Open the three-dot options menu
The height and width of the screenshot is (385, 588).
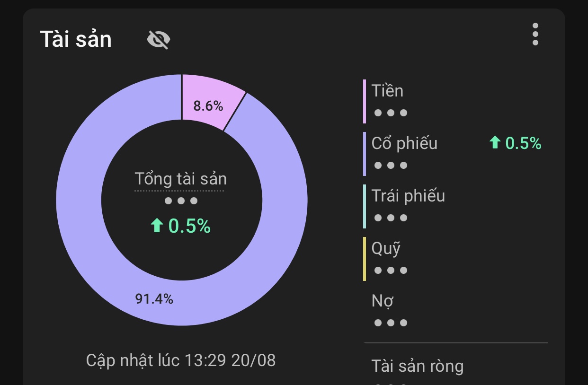pyautogui.click(x=535, y=34)
